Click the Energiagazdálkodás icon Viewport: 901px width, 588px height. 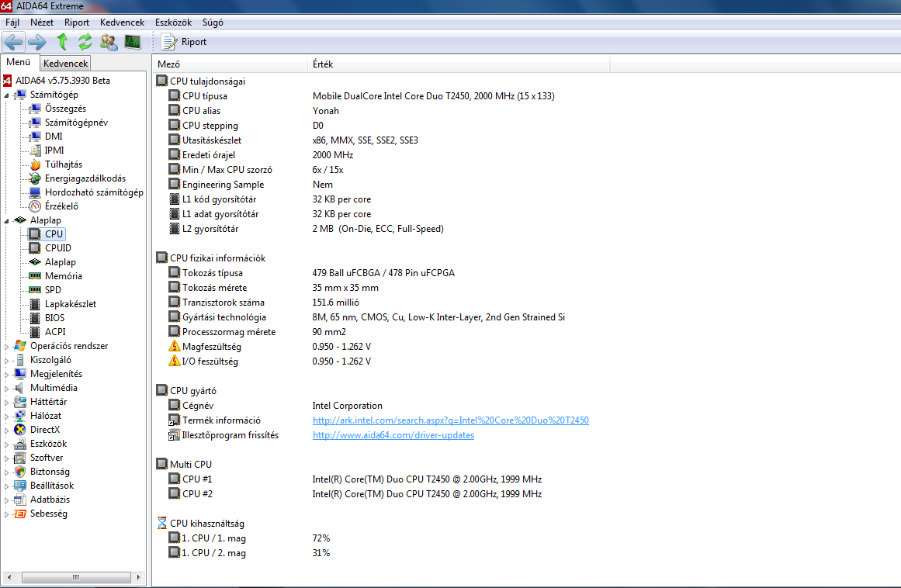click(35, 178)
